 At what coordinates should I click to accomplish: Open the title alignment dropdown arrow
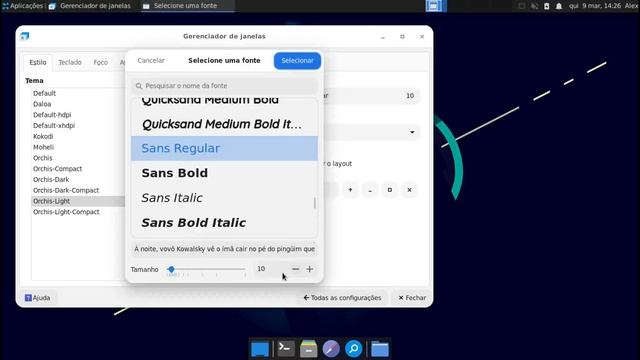(412, 132)
